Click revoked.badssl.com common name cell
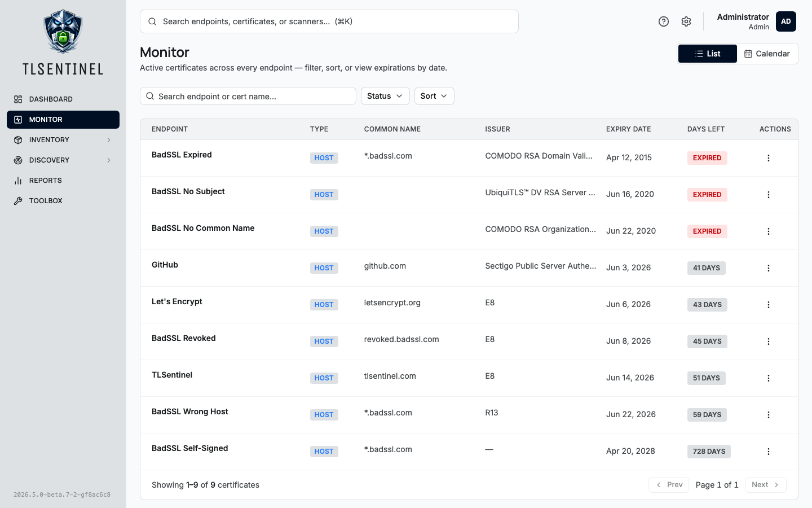This screenshot has width=812, height=508. click(401, 339)
